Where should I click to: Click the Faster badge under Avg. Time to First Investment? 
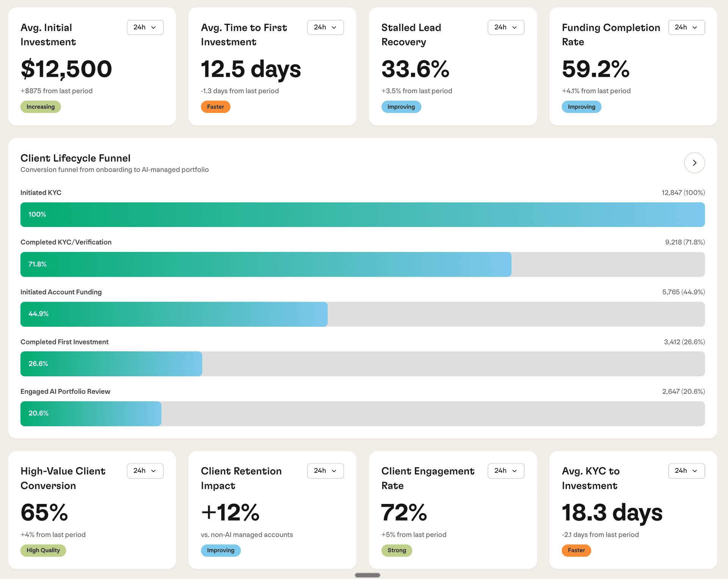[x=215, y=106]
